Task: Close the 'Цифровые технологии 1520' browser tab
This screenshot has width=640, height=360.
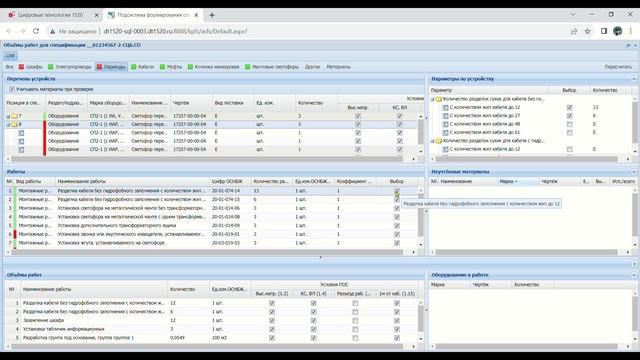Action: 96,15
